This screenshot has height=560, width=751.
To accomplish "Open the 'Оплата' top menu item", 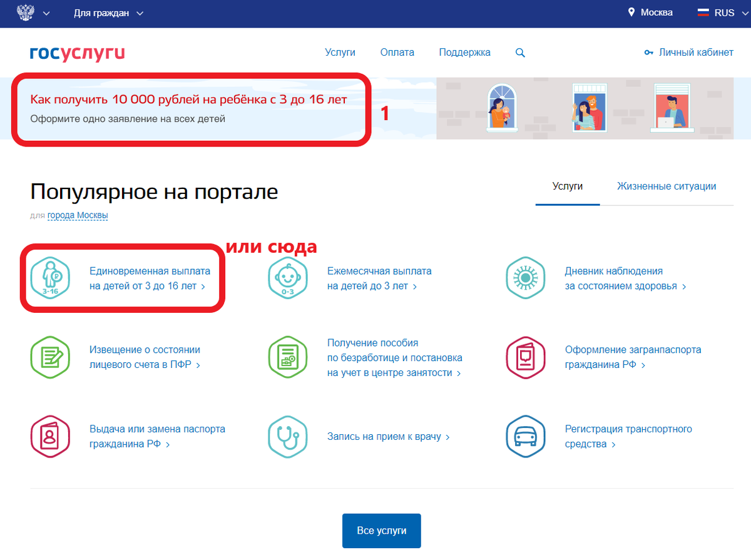I will pos(397,53).
